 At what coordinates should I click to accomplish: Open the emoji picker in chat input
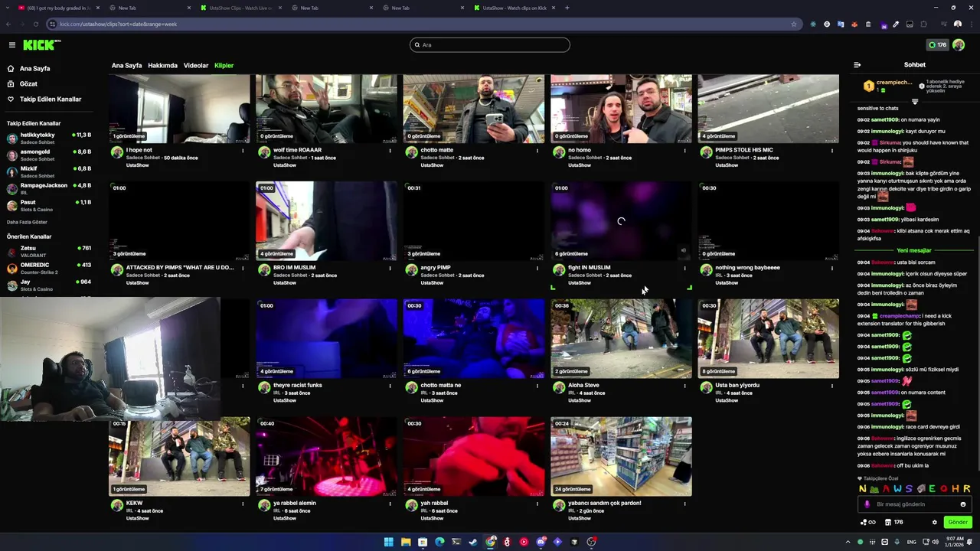963,504
